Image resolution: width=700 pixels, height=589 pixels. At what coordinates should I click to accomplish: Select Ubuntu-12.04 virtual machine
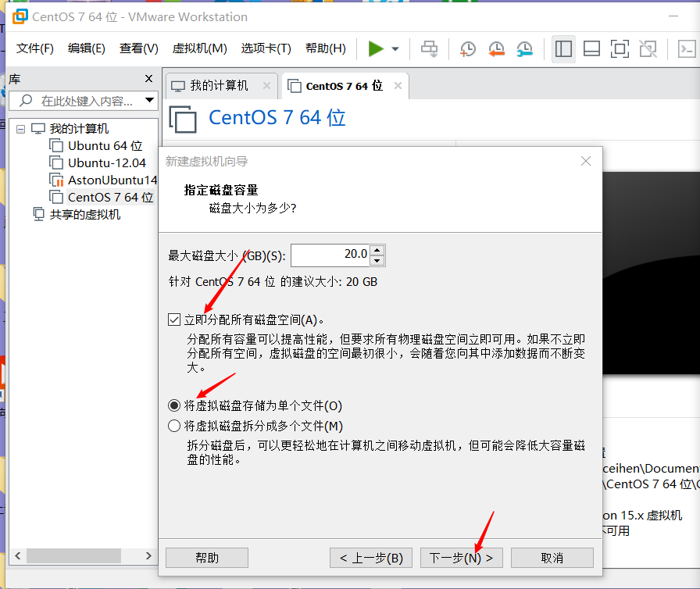107,162
